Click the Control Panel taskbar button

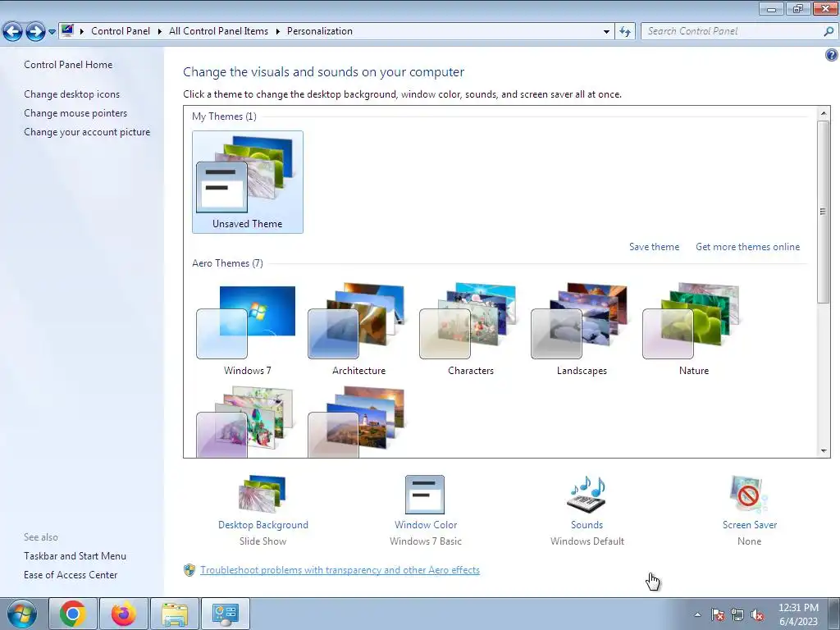point(225,614)
